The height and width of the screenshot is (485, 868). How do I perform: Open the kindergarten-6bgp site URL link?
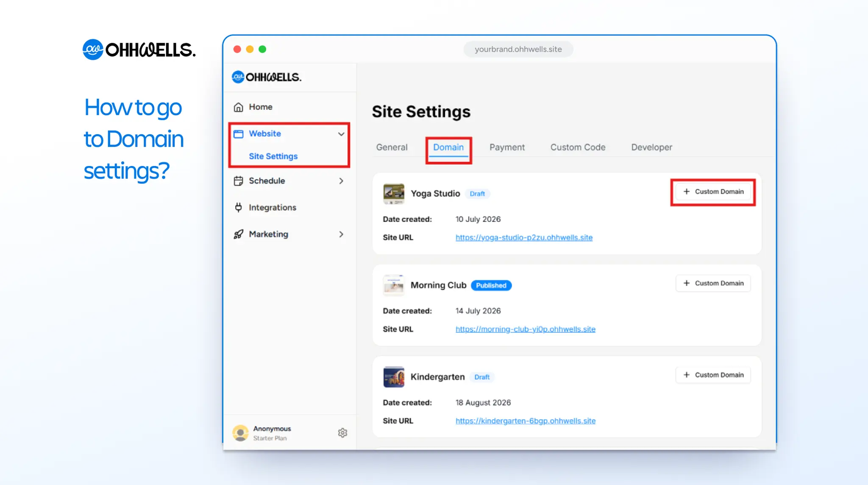[526, 421]
